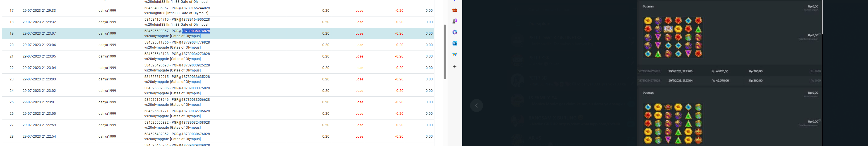Click Rp 41.870,00 balance in history panel
Screen dimensions: 868x146
tap(720, 71)
